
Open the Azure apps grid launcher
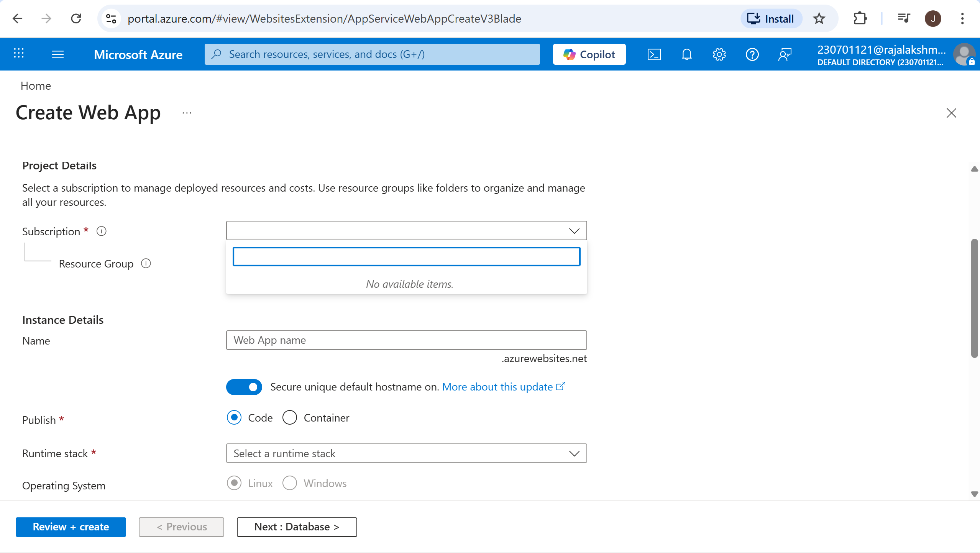[19, 54]
